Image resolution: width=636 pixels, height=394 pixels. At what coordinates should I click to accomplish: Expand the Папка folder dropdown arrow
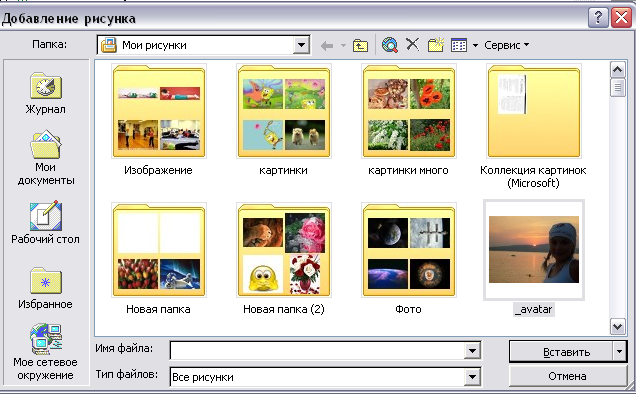[x=301, y=45]
